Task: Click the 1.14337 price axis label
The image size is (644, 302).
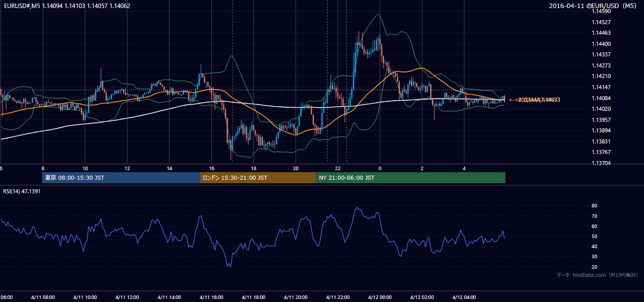Action: pyautogui.click(x=602, y=54)
